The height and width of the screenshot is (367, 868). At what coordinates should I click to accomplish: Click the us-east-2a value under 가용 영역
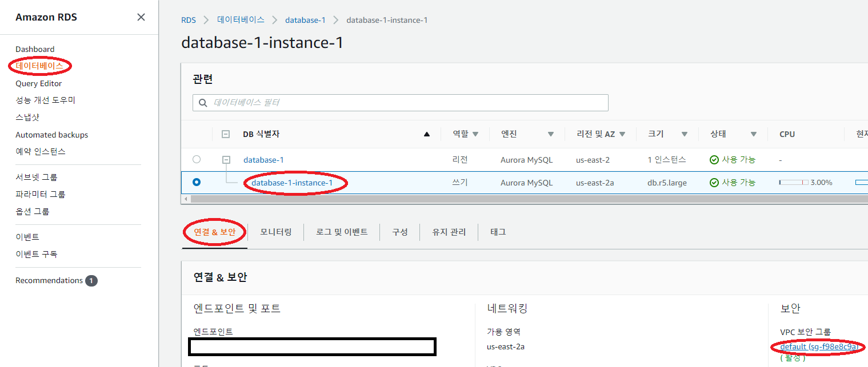506,346
